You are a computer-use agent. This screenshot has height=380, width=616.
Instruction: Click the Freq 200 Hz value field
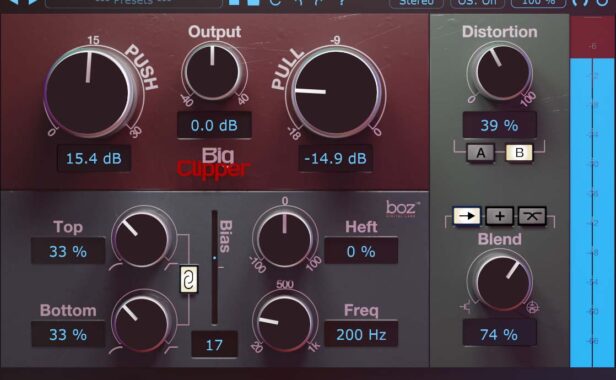click(361, 334)
